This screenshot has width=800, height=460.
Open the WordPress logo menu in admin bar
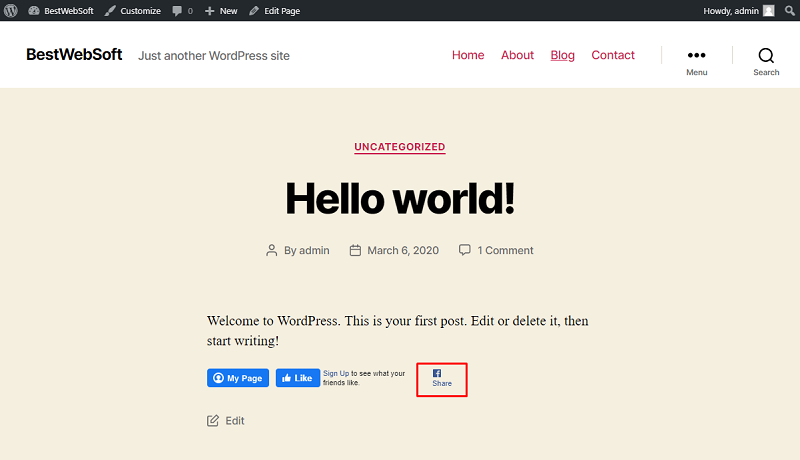click(x=11, y=10)
